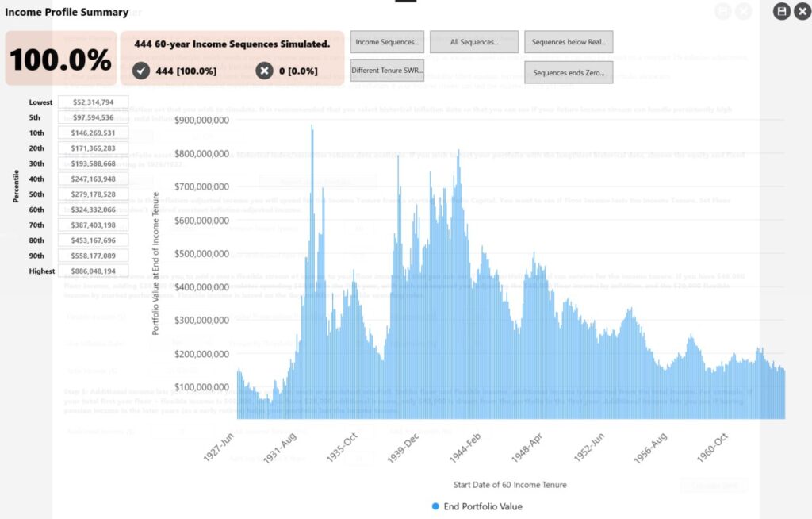Click the 5th percentile value field
Viewport: 812px width, 519px height.
tap(94, 117)
